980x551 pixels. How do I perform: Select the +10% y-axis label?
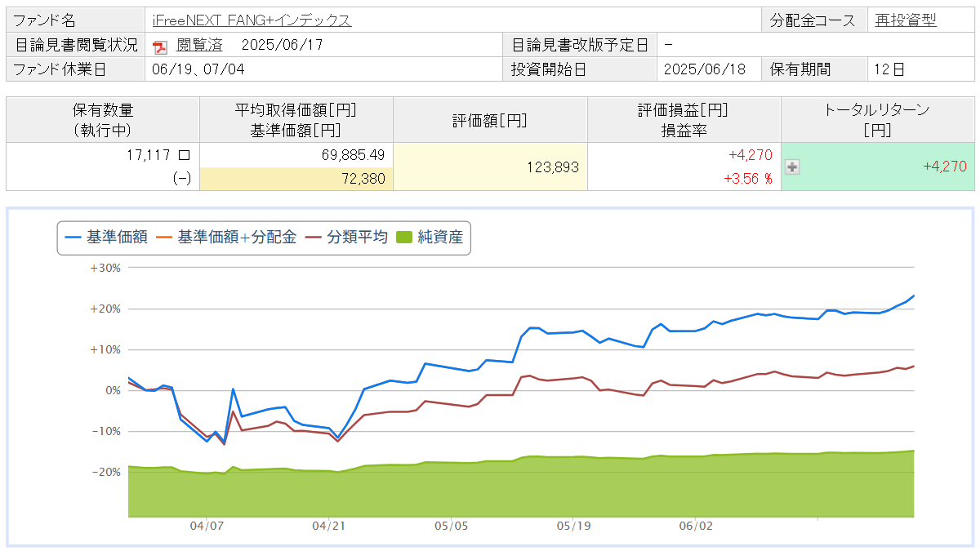click(x=105, y=349)
